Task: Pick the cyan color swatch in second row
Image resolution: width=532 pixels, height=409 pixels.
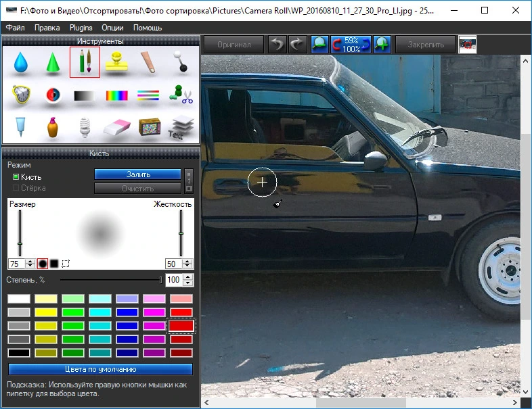Action: tap(100, 312)
